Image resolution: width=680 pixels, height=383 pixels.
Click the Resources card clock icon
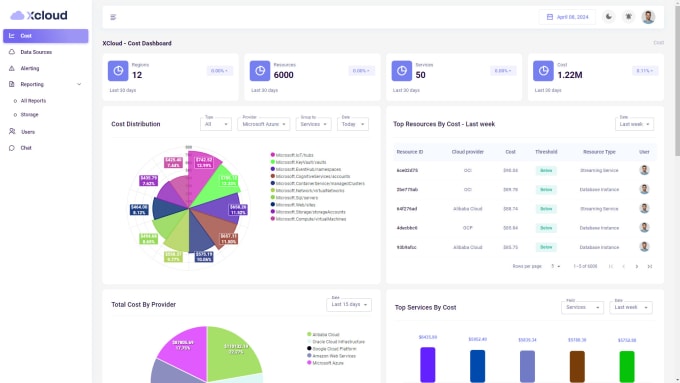click(260, 71)
